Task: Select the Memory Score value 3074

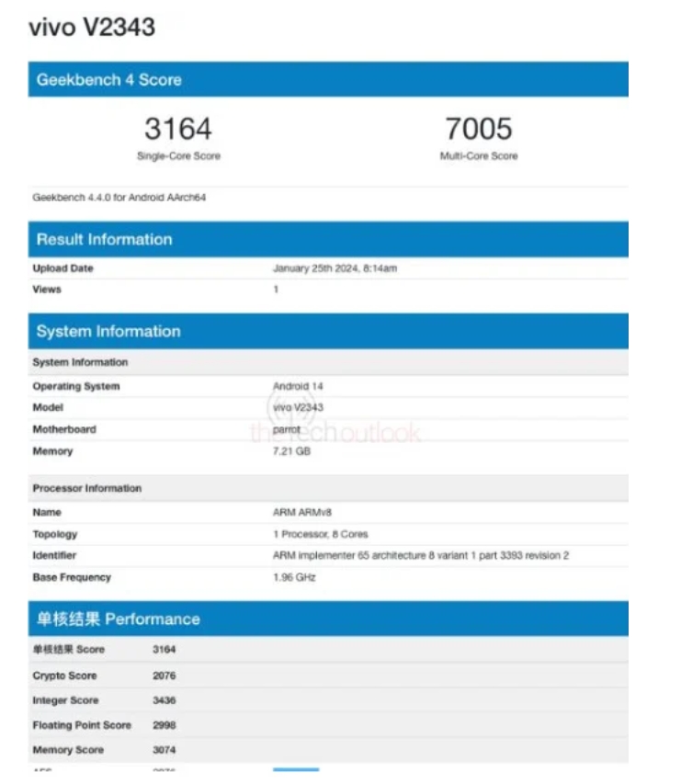Action: pyautogui.click(x=164, y=750)
